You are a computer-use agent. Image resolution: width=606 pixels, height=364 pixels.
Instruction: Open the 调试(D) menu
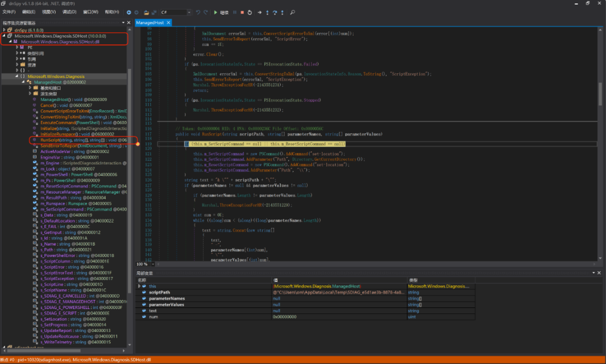[x=70, y=12]
